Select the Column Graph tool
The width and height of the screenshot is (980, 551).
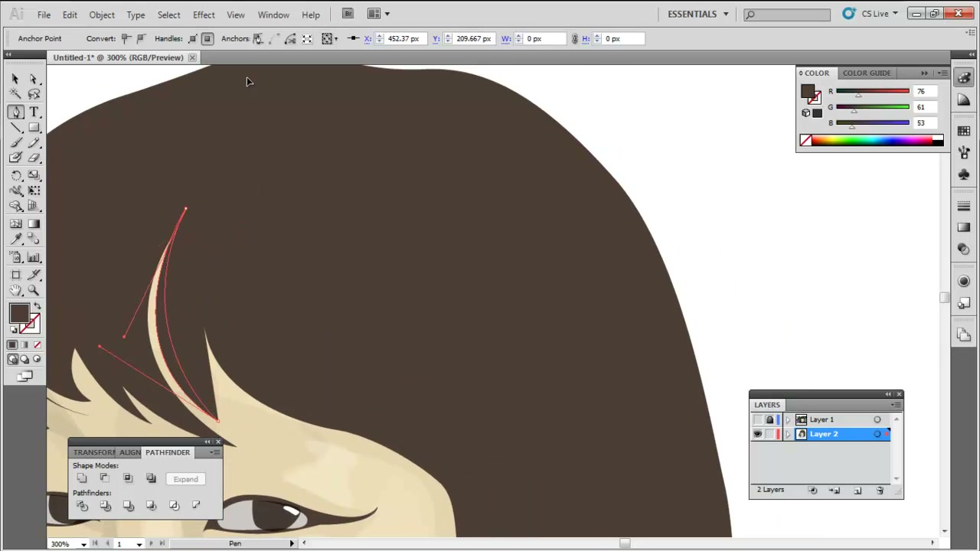click(34, 258)
